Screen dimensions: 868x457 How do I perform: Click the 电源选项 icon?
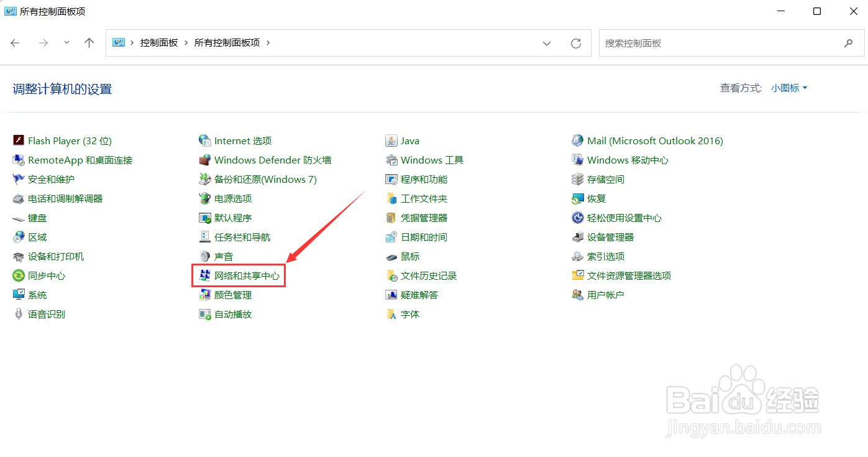coord(205,199)
